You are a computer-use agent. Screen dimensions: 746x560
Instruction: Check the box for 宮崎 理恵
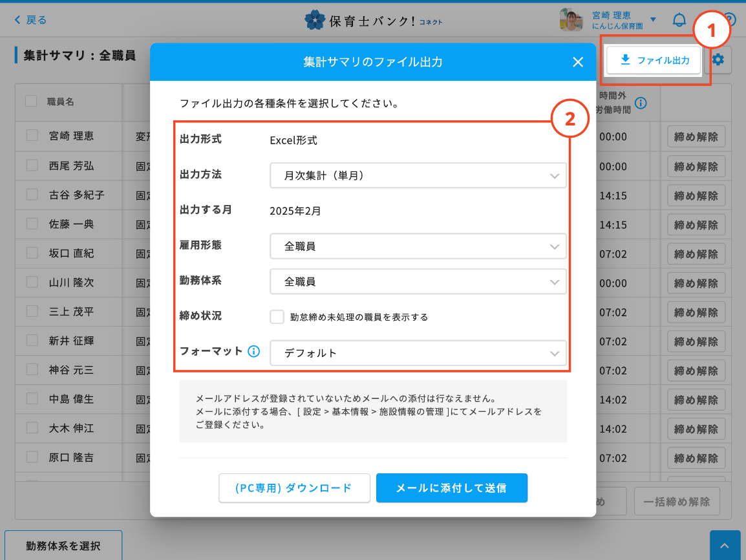click(32, 135)
